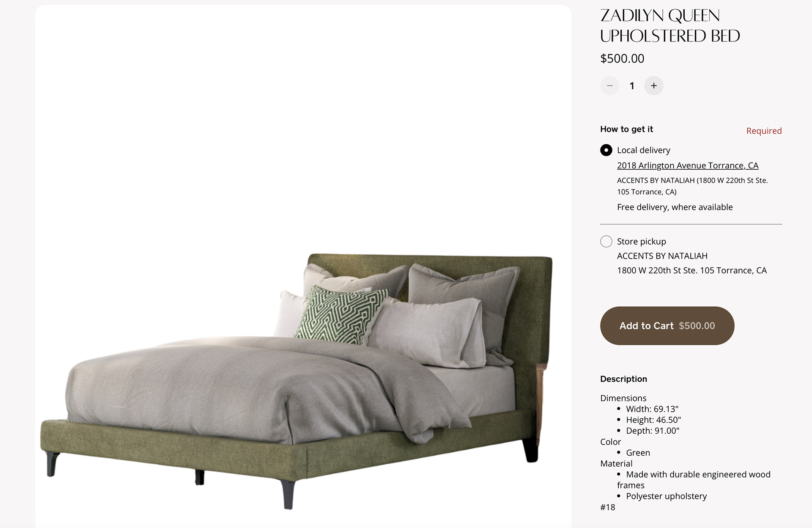
Task: Click the #18 item number text
Action: (x=607, y=507)
